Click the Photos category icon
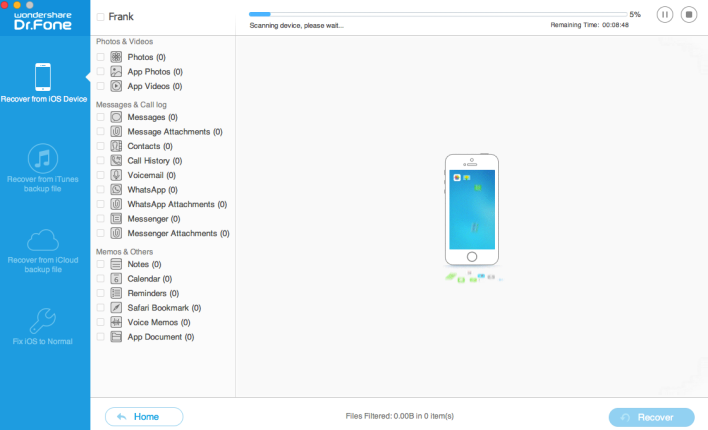 [x=116, y=57]
